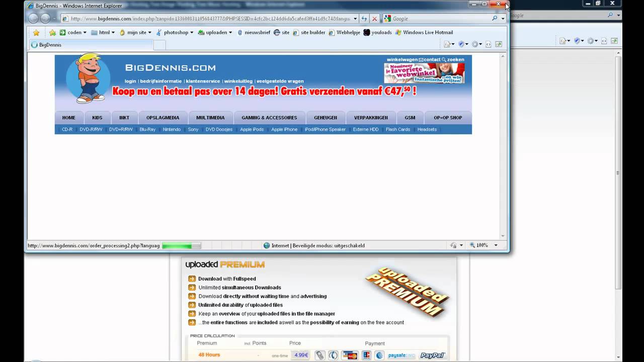Click the telephone call payment icon
644x362 pixels.
pyautogui.click(x=333, y=355)
